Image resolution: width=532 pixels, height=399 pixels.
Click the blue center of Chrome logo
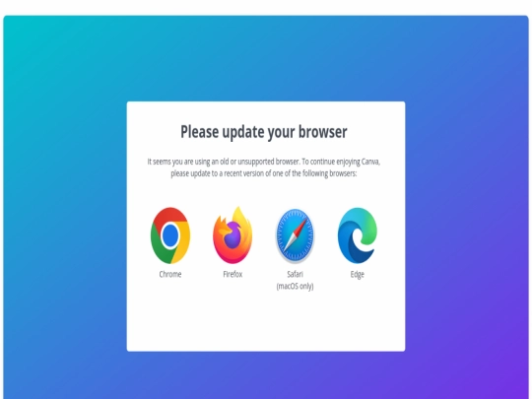(170, 235)
